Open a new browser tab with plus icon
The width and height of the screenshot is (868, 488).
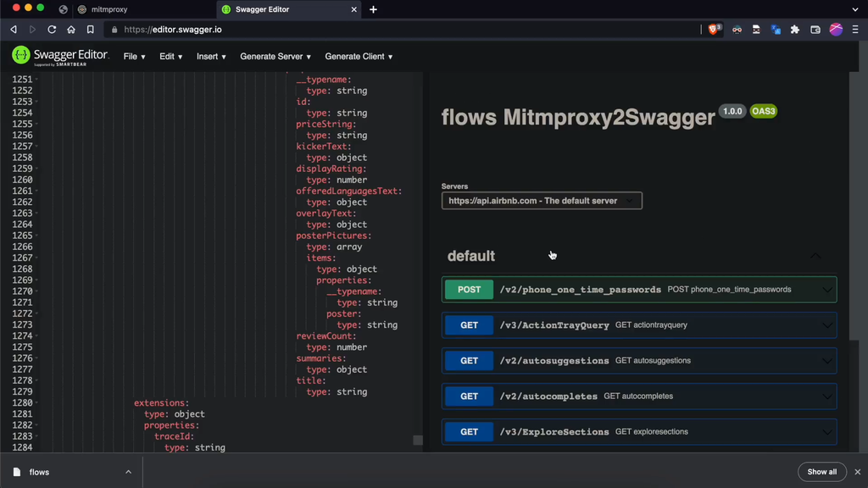pyautogui.click(x=373, y=9)
